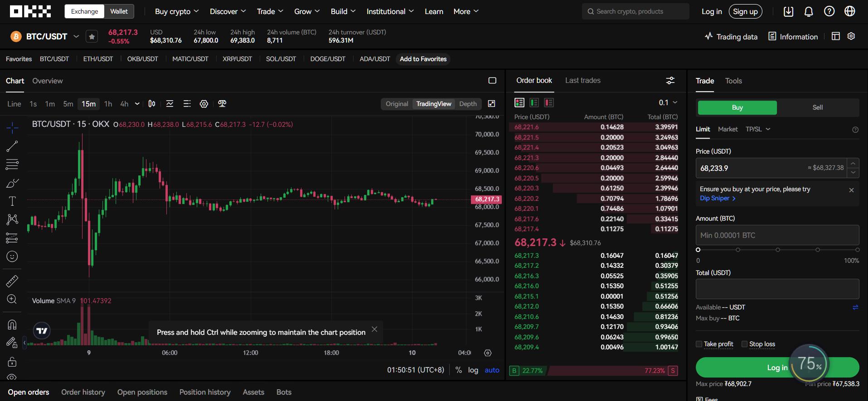Open the emoji icons tool
This screenshot has height=401, width=868.
coord(12,256)
